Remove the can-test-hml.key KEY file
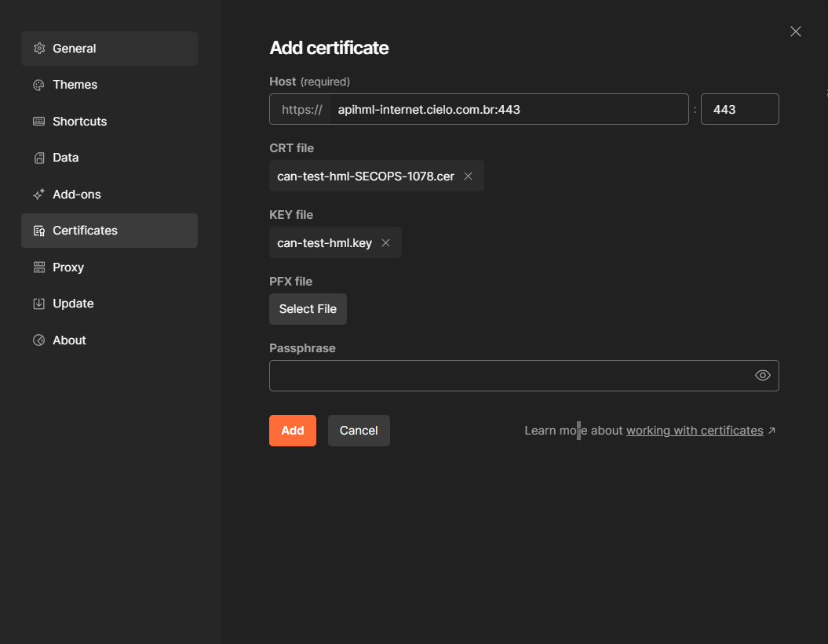Viewport: 828px width, 644px height. (x=385, y=243)
